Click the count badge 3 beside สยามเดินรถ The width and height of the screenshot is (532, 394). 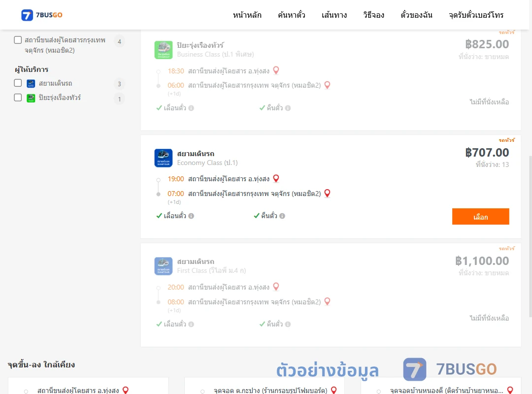pos(119,84)
